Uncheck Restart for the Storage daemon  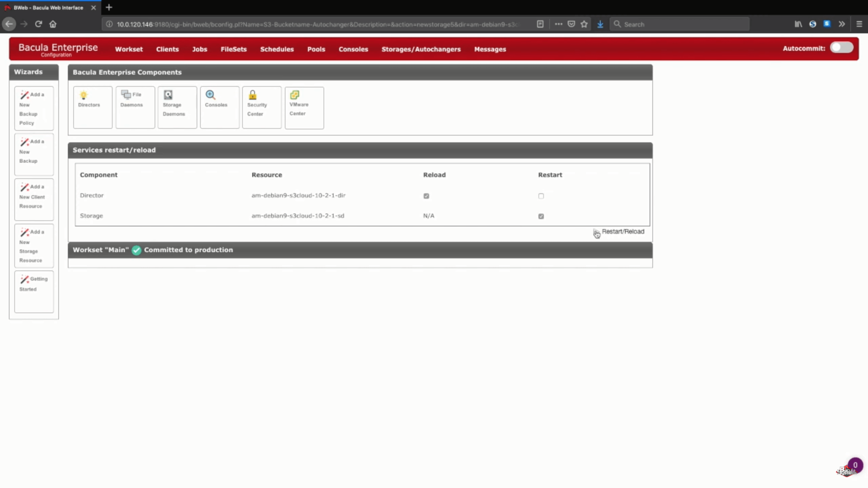541,216
